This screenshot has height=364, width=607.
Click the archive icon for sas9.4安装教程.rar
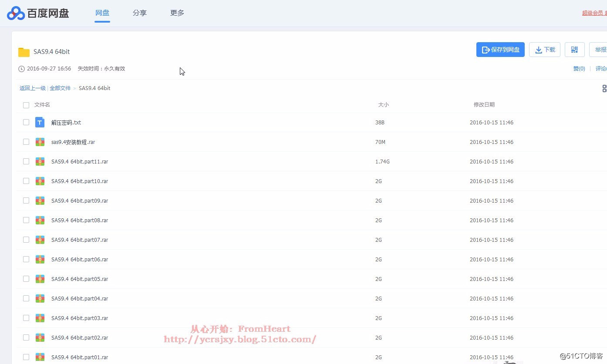click(x=40, y=142)
